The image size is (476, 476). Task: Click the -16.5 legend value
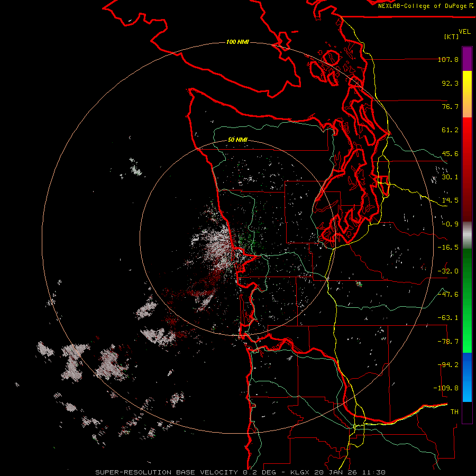pyautogui.click(x=448, y=248)
